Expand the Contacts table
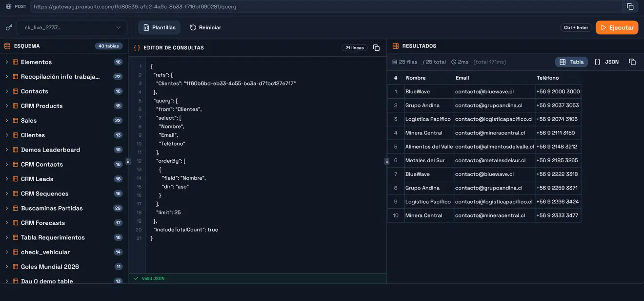Image resolution: width=644 pixels, height=301 pixels. tap(7, 91)
